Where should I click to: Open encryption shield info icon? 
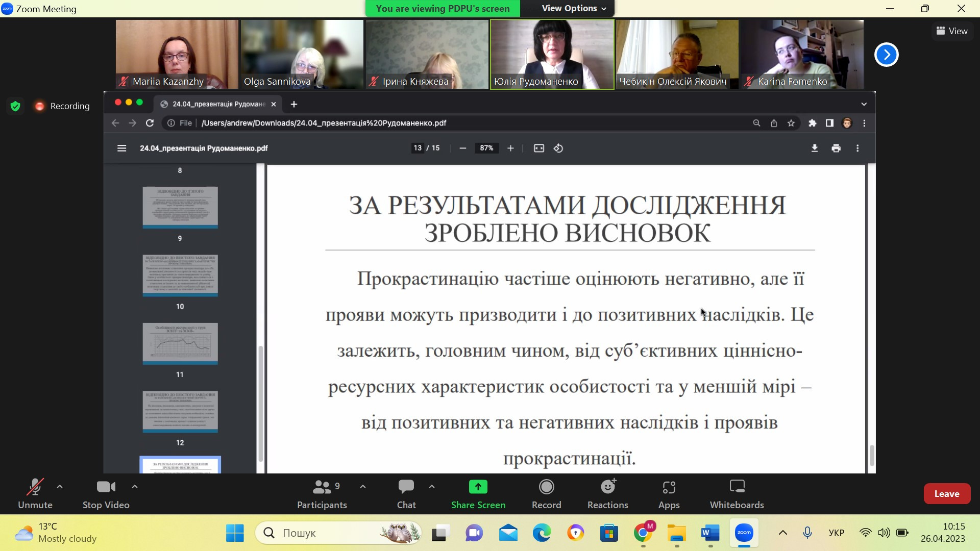(x=15, y=106)
